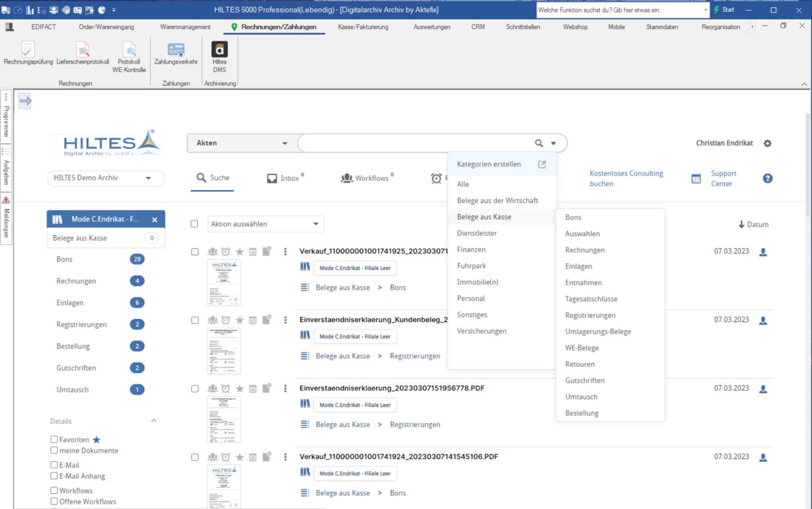The image size is (812, 509).
Task: Close the Mode C.Endrikat filter tab
Action: click(x=155, y=219)
